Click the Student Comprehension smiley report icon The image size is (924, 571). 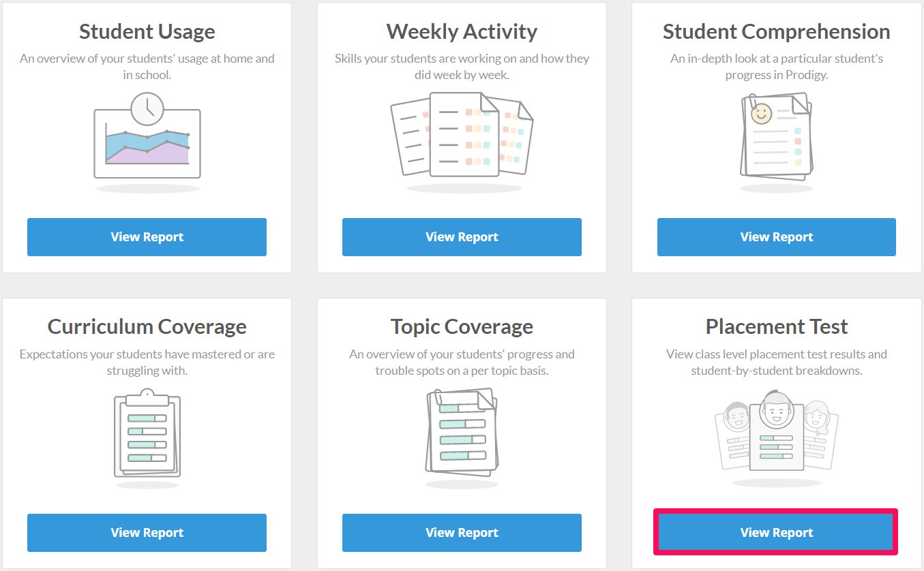click(776, 142)
